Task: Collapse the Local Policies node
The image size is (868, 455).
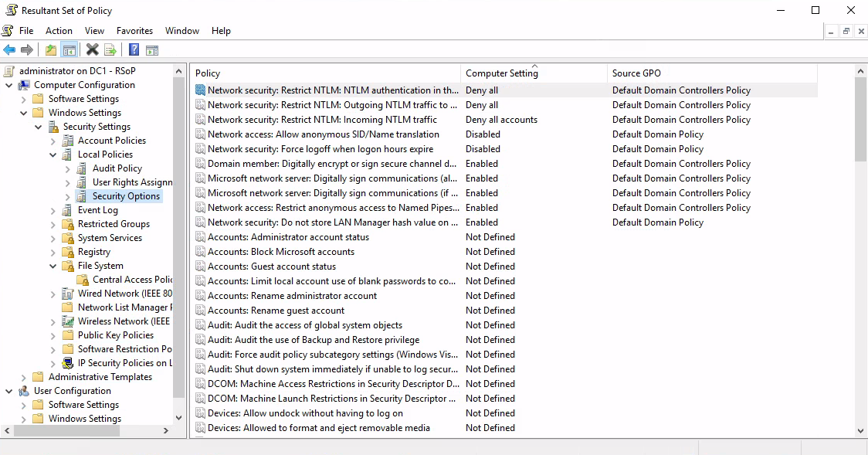Action: pyautogui.click(x=53, y=155)
